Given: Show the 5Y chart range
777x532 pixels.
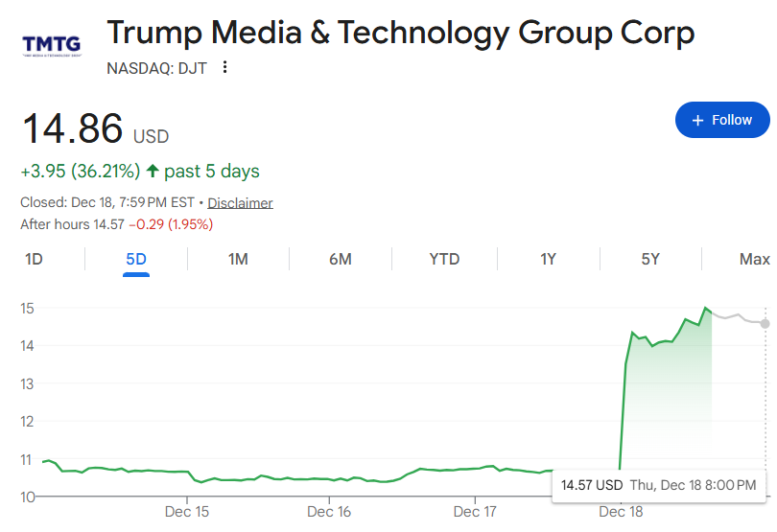Looking at the screenshot, I should 650,259.
